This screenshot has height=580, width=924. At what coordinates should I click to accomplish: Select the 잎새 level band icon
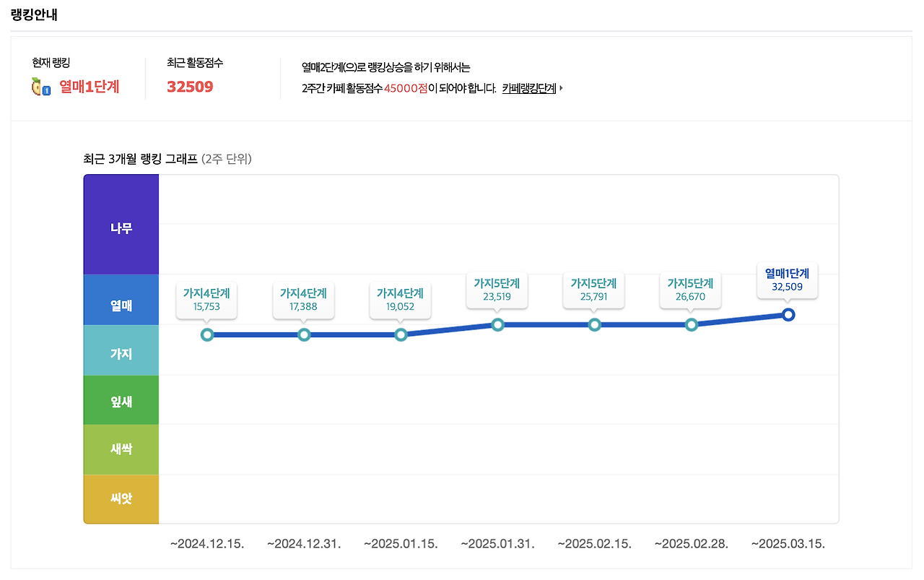pos(121,399)
